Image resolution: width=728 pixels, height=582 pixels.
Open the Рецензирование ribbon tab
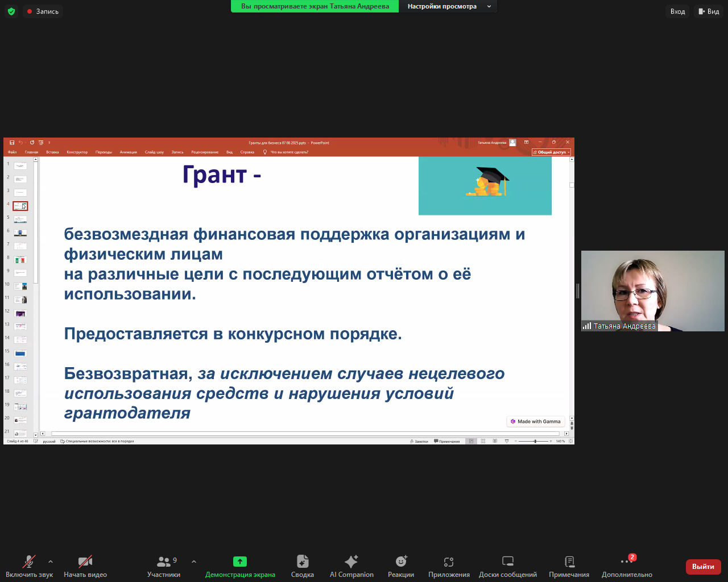click(x=206, y=152)
